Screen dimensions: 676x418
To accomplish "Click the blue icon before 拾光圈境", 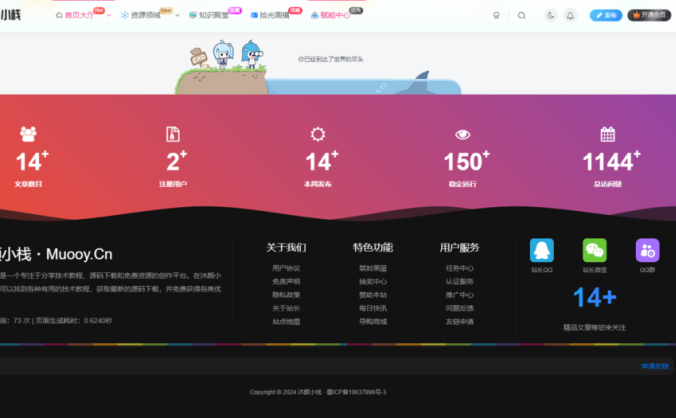I will coord(254,15).
